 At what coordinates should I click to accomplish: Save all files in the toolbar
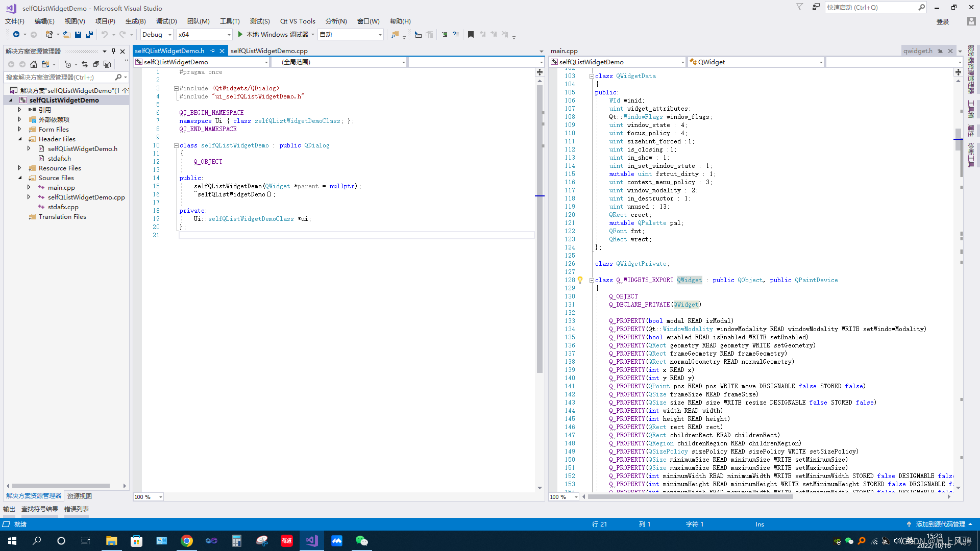click(x=89, y=34)
